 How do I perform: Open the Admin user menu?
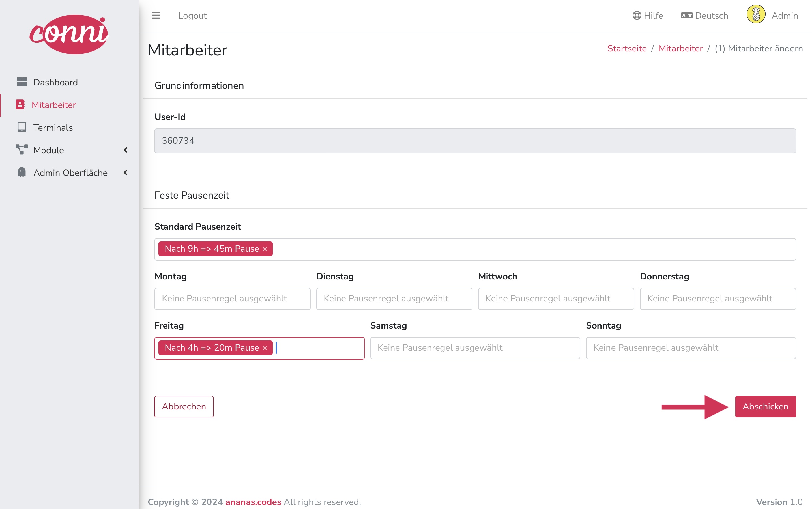[x=772, y=15]
